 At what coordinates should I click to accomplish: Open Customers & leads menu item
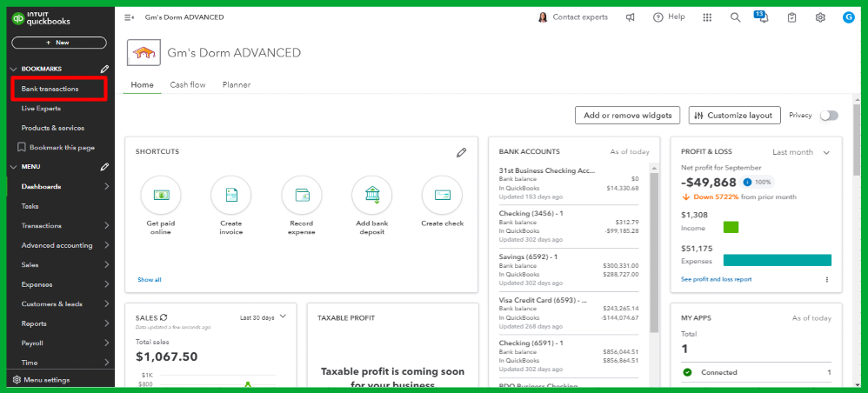pyautogui.click(x=52, y=304)
